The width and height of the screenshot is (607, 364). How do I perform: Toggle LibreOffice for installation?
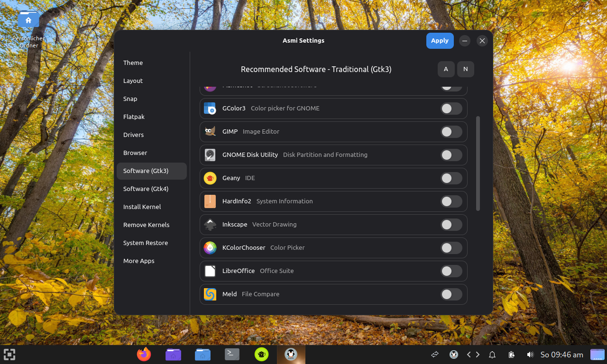pyautogui.click(x=451, y=271)
